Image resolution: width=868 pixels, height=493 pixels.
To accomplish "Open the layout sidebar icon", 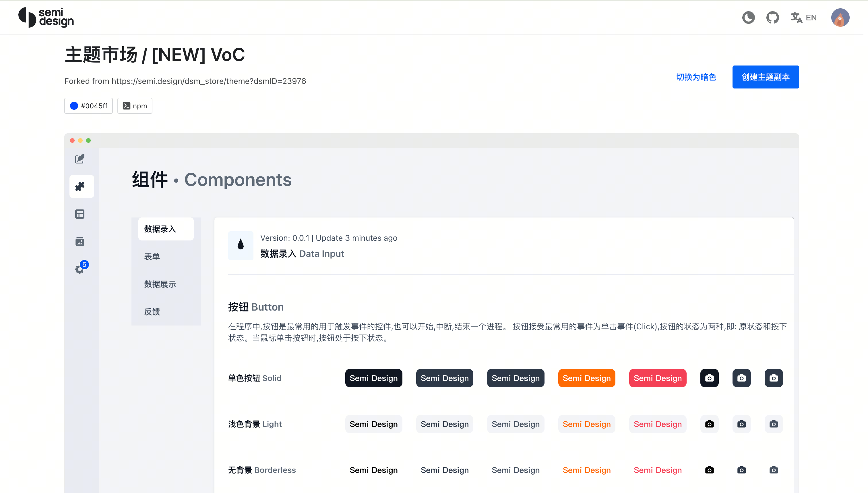I will (80, 214).
